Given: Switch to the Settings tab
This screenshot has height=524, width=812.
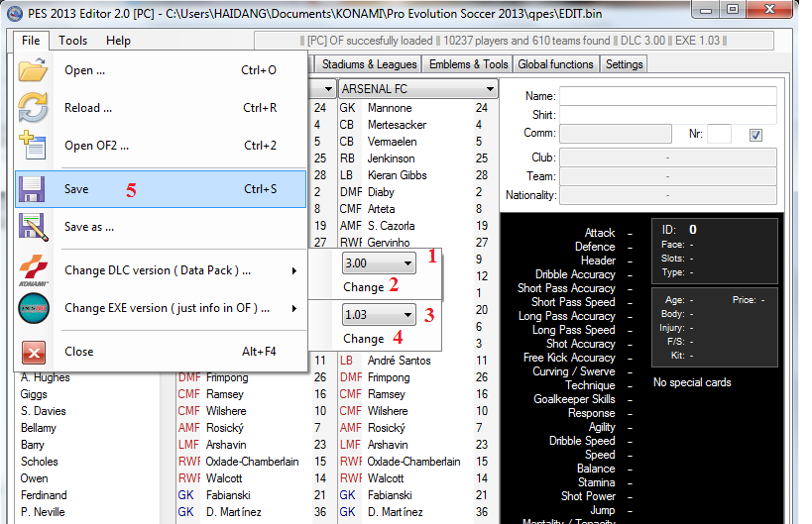Looking at the screenshot, I should [x=624, y=64].
